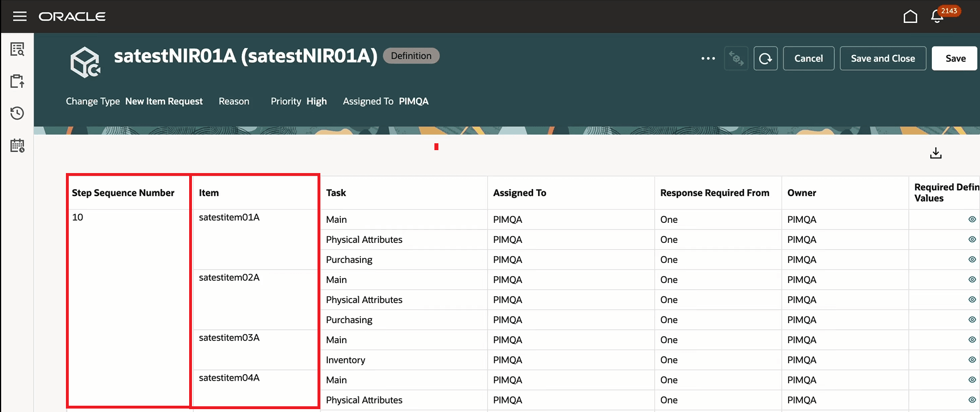This screenshot has width=980, height=412.
Task: Open the history clock sidebar icon
Action: tap(17, 113)
